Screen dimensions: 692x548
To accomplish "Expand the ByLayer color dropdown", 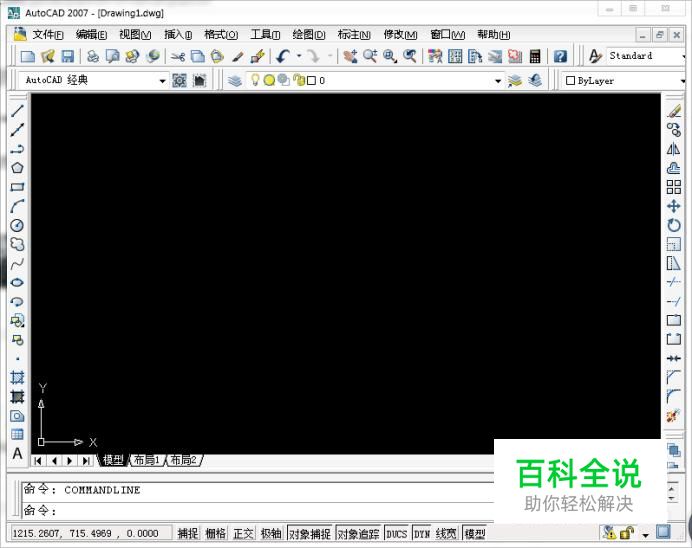I will click(682, 81).
